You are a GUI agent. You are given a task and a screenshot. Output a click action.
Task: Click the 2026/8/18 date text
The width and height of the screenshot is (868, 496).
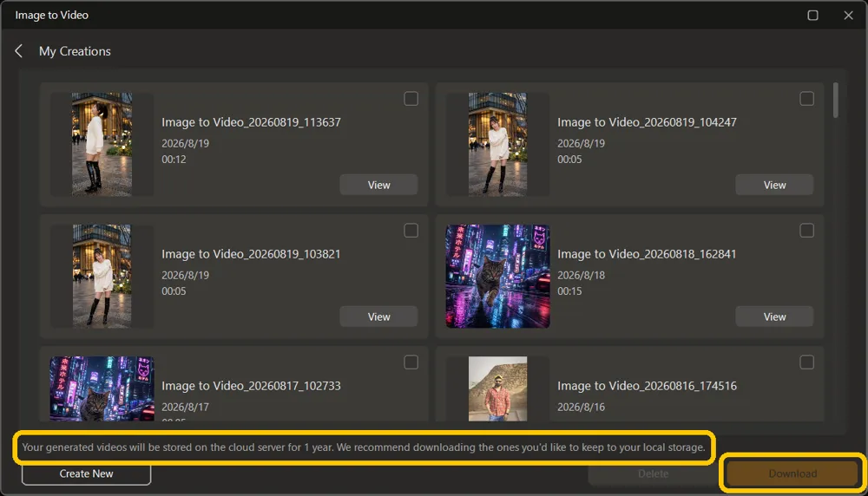(581, 275)
